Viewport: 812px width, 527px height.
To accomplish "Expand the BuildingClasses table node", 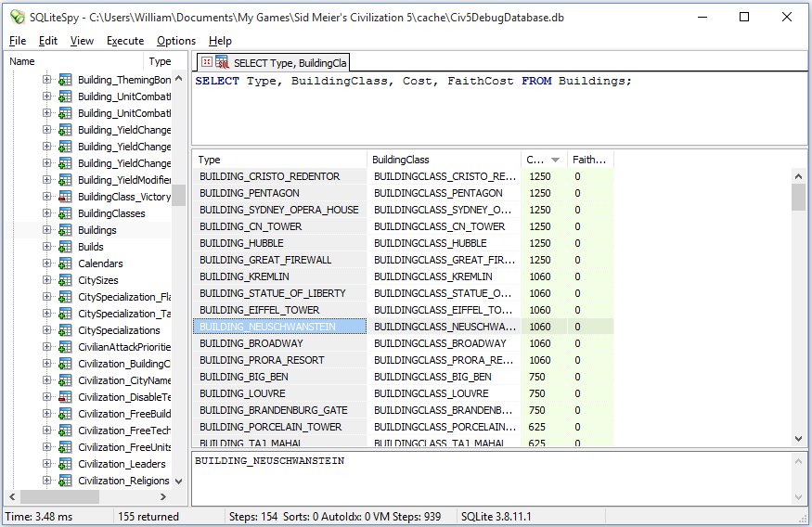I will 46,212.
